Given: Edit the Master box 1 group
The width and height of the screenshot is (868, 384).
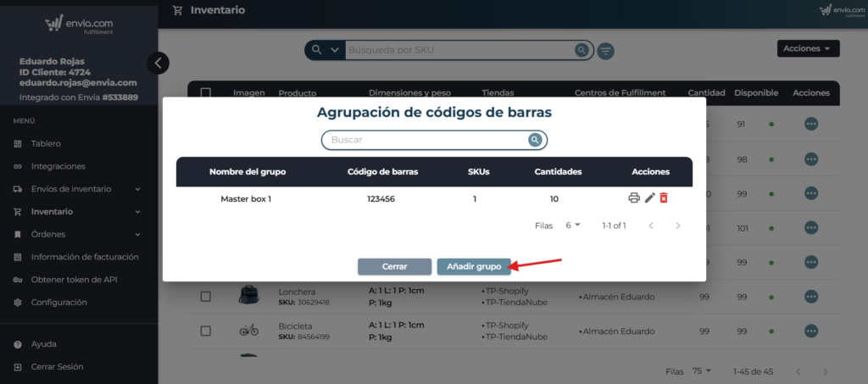Looking at the screenshot, I should pos(649,198).
